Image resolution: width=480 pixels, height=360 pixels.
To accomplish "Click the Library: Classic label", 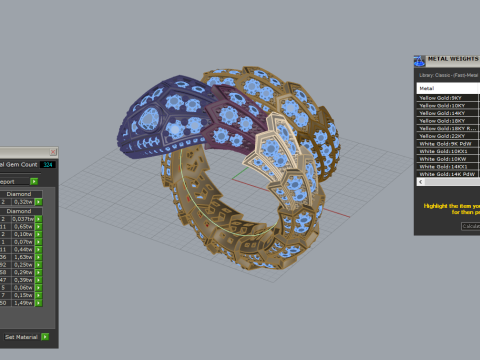I will [448, 75].
